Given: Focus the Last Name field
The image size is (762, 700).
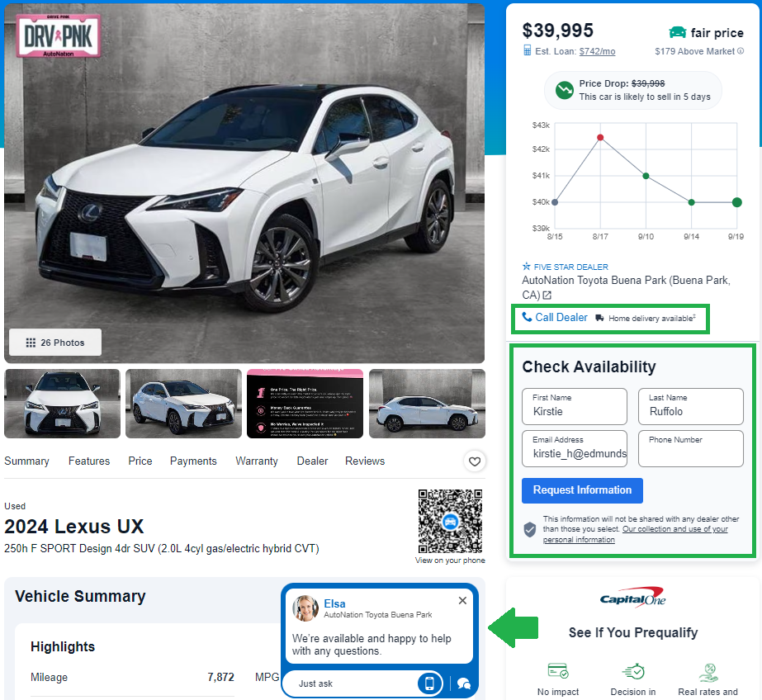Looking at the screenshot, I should tap(690, 407).
